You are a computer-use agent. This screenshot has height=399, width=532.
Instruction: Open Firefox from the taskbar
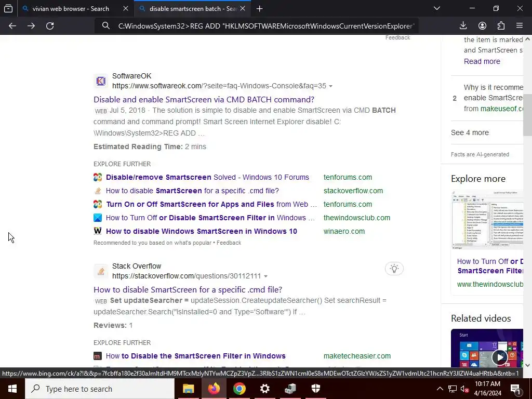pos(214,389)
